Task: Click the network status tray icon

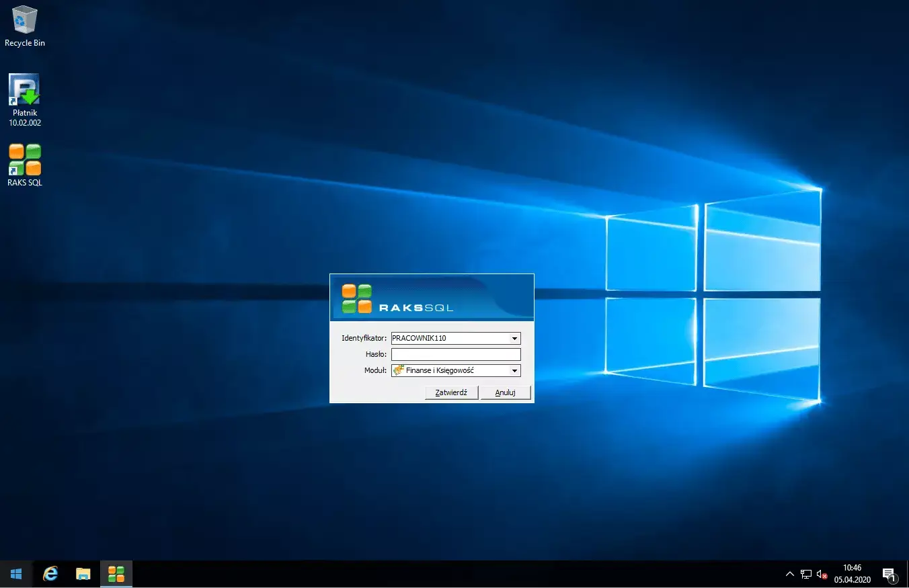Action: point(806,575)
